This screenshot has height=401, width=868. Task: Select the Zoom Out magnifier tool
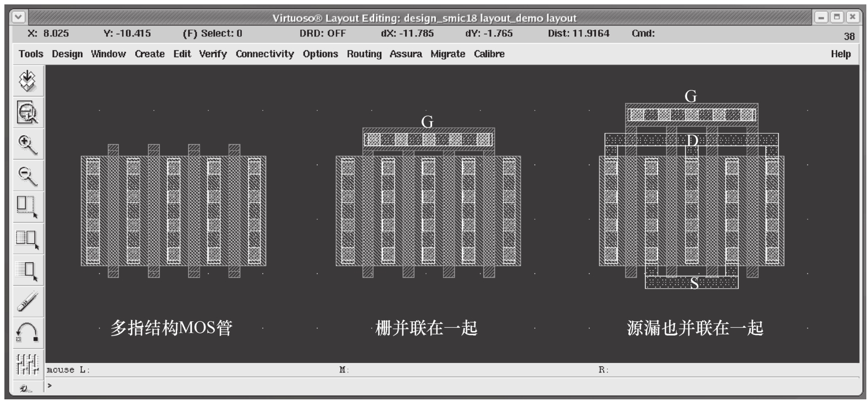coord(27,176)
